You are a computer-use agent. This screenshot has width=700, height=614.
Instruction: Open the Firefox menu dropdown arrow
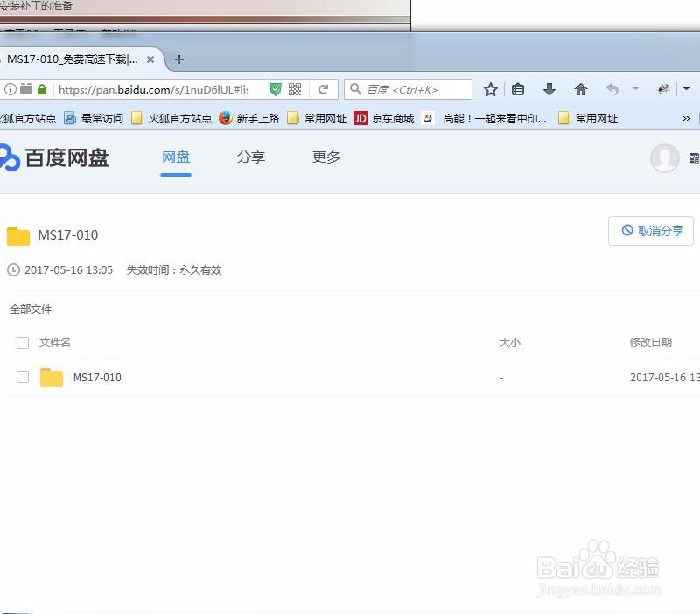686,89
